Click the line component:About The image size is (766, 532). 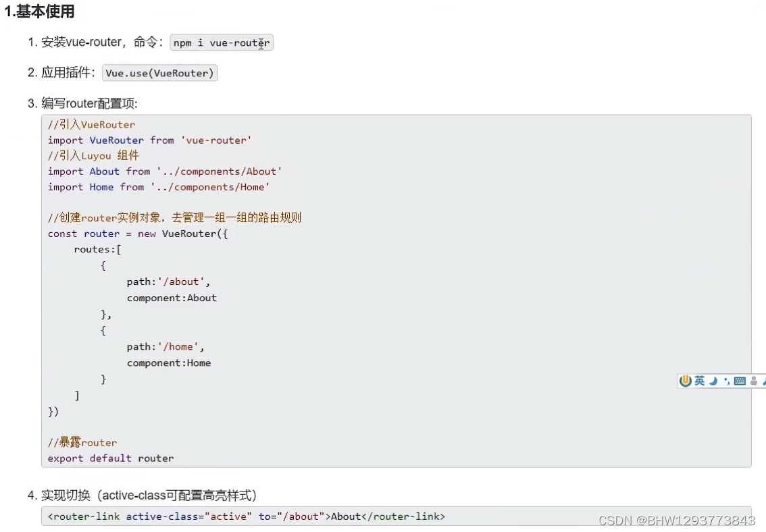[x=172, y=298]
